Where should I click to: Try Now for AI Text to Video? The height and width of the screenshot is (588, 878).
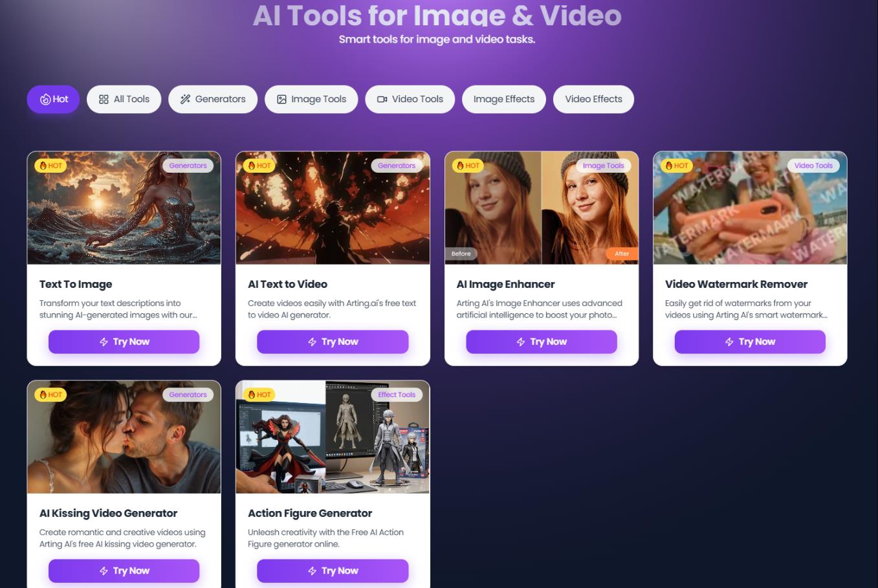coord(333,342)
